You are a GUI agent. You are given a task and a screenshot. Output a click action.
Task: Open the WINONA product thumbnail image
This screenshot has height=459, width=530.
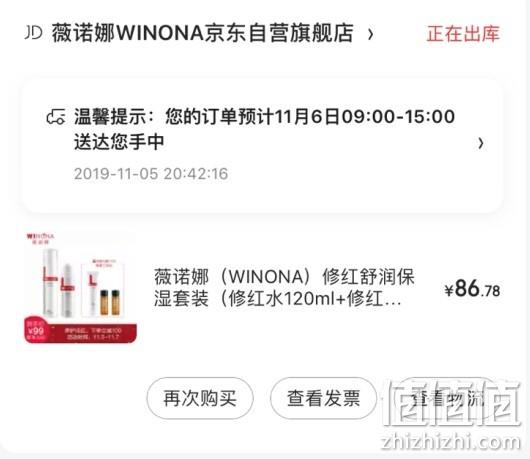point(80,288)
